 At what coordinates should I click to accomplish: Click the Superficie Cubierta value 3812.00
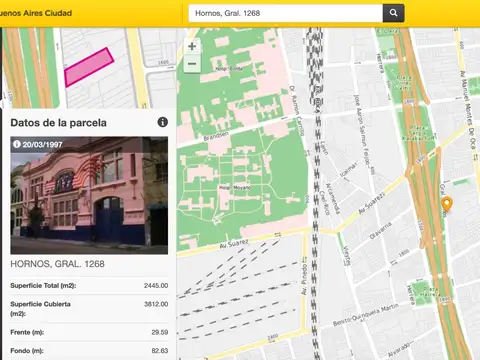pos(156,304)
